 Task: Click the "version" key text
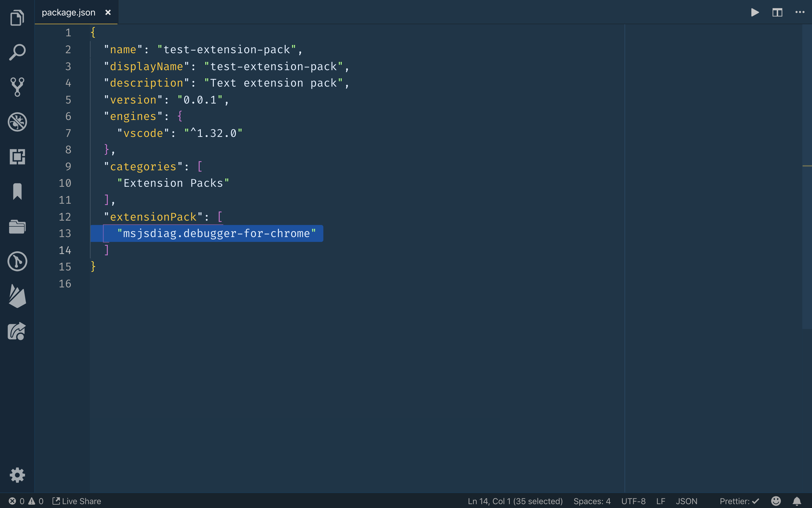tap(133, 100)
